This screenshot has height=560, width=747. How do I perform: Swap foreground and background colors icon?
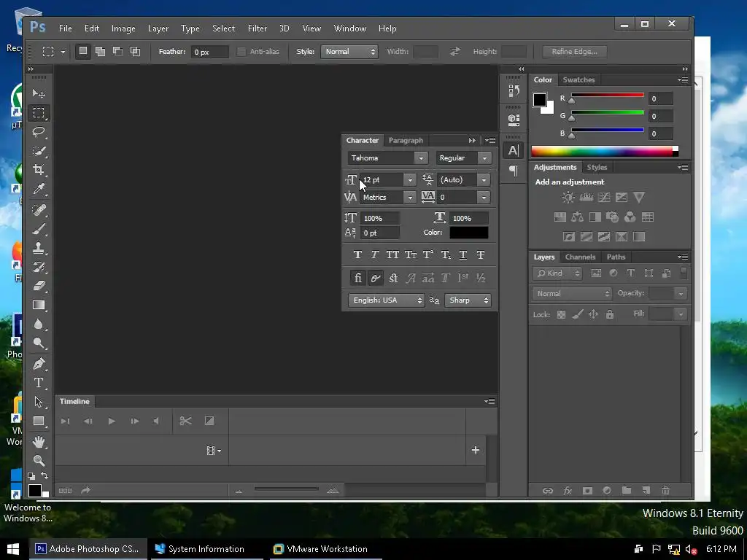coord(44,475)
